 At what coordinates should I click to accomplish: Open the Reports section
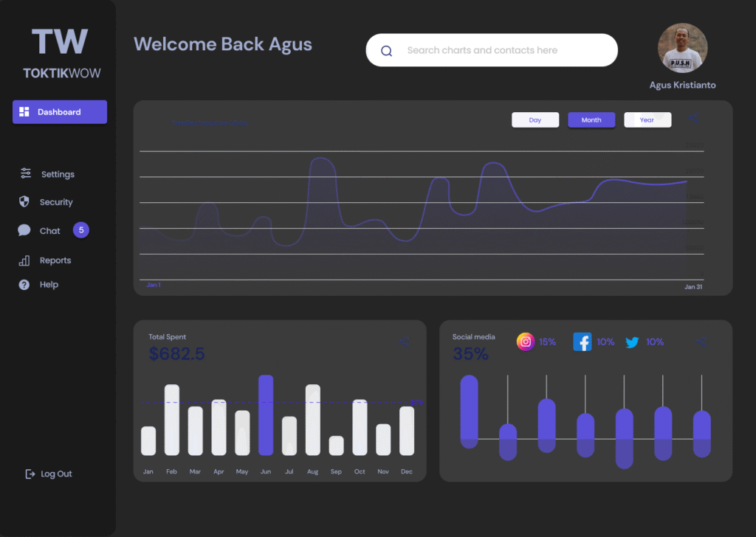55,260
